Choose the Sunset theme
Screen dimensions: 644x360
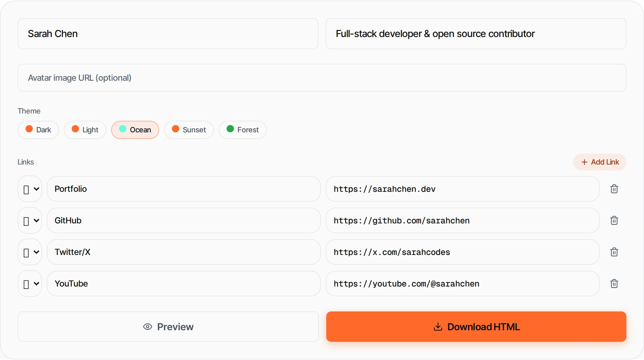click(x=189, y=130)
